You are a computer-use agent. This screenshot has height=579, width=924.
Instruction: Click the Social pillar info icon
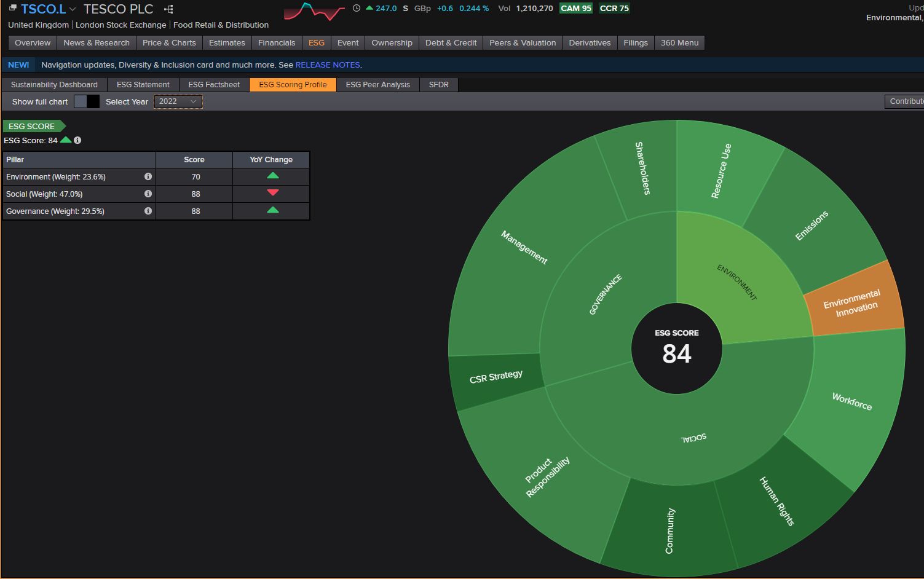point(148,194)
